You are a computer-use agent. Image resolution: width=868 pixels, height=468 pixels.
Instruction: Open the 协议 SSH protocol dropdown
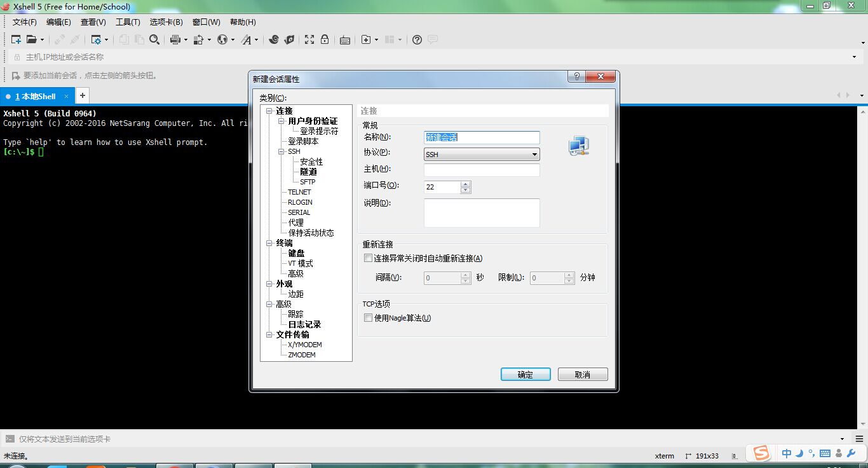482,155
